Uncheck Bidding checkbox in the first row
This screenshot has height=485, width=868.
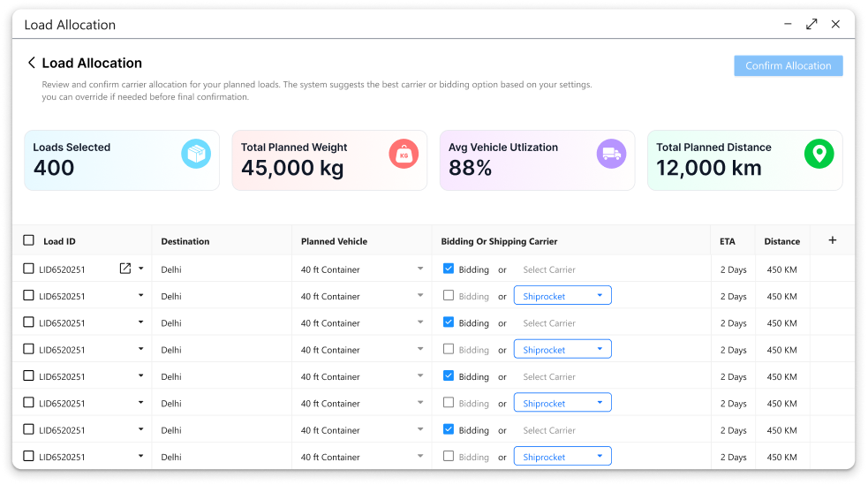click(x=449, y=269)
